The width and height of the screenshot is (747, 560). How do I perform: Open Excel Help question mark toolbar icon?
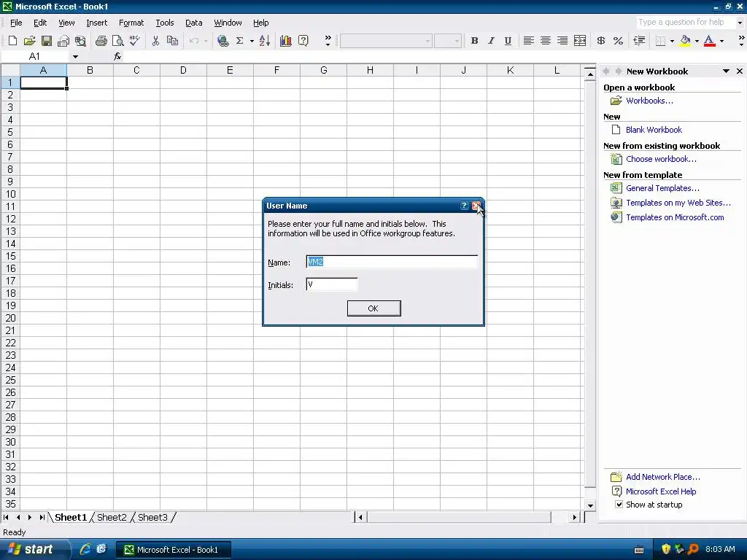pyautogui.click(x=303, y=41)
